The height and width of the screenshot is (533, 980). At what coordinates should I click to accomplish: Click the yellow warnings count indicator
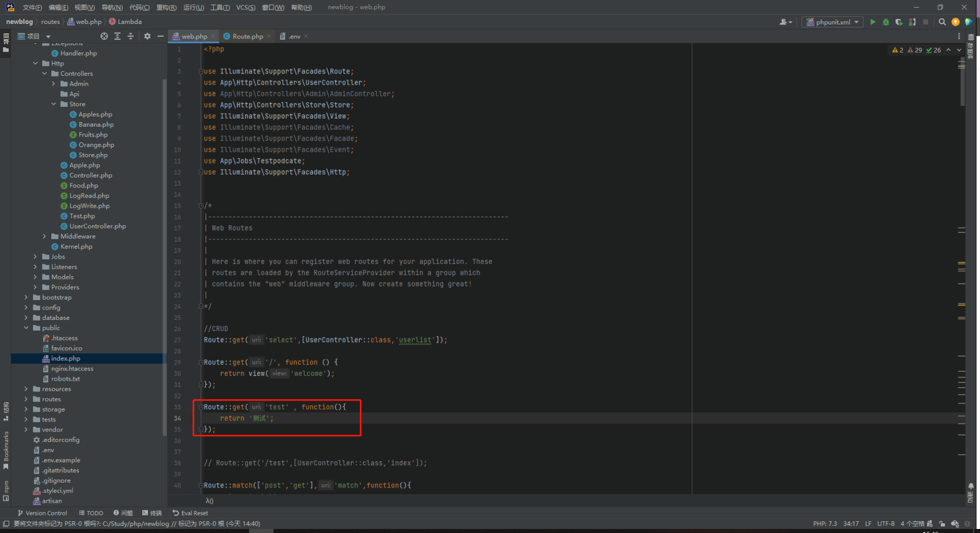(898, 50)
